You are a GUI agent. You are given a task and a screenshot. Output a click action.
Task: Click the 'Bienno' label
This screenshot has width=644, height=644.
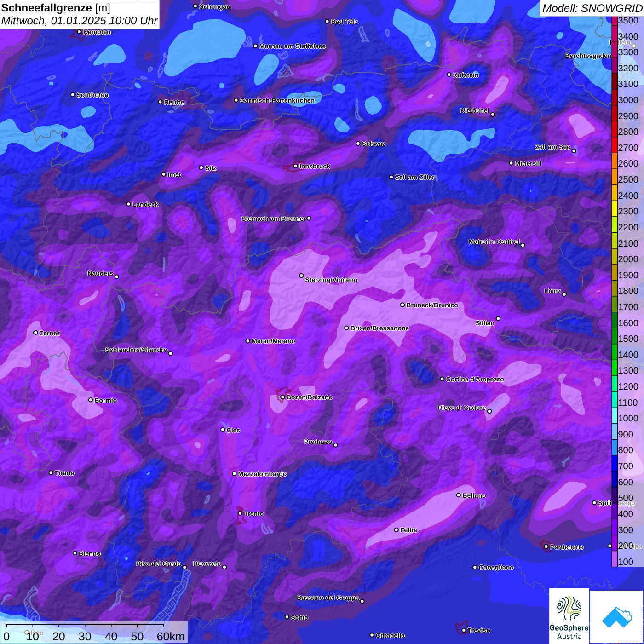coord(90,553)
